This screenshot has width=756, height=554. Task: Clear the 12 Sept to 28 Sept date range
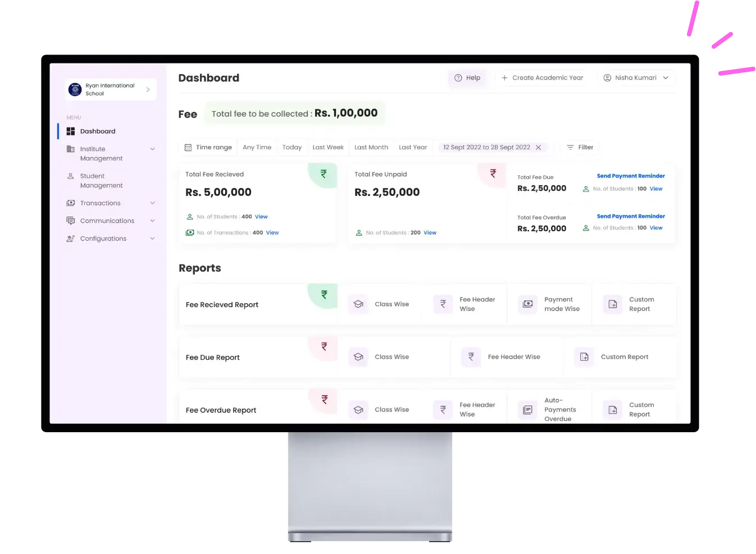coord(538,147)
